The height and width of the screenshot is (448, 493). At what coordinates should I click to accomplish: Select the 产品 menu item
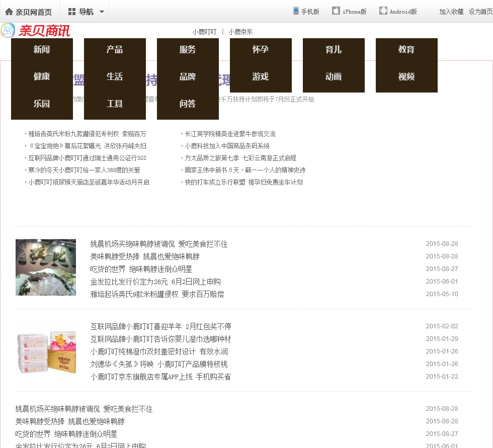click(x=115, y=49)
